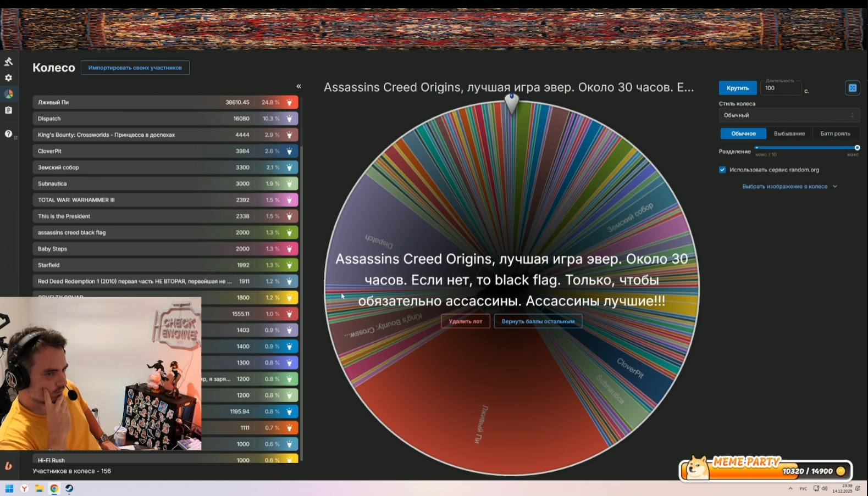Click the 4444 amount for King's Bounty

(x=242, y=135)
